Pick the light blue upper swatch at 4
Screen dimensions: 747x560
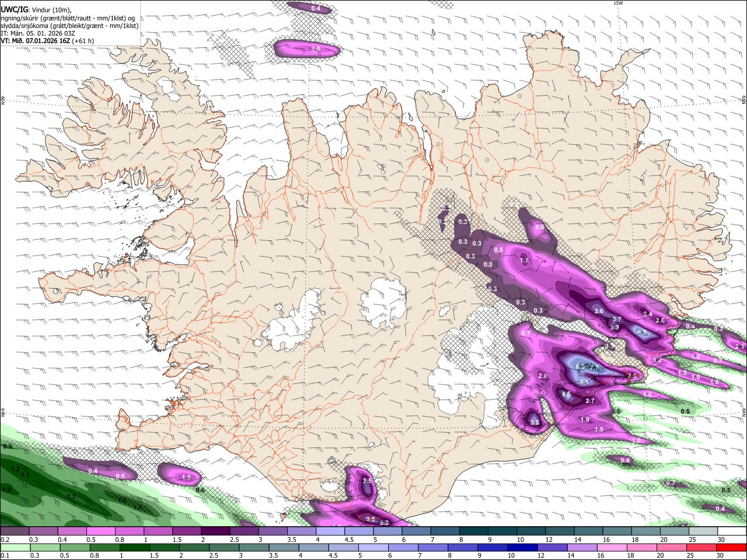(330, 531)
